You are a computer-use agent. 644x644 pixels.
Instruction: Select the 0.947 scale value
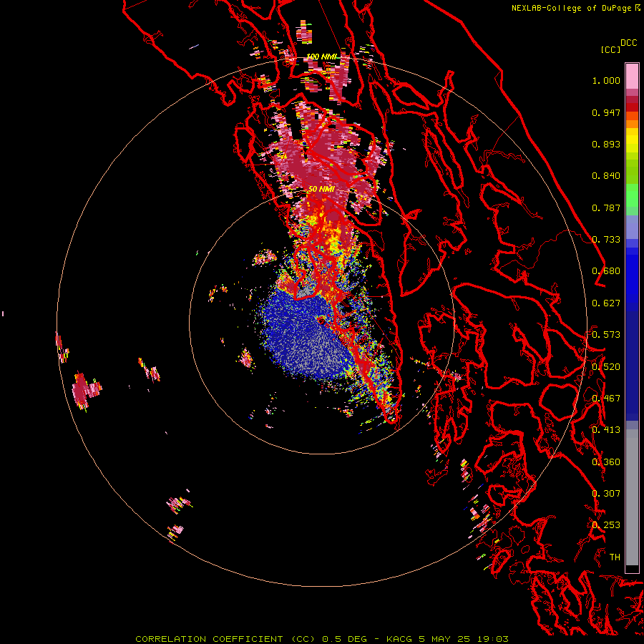coord(606,112)
